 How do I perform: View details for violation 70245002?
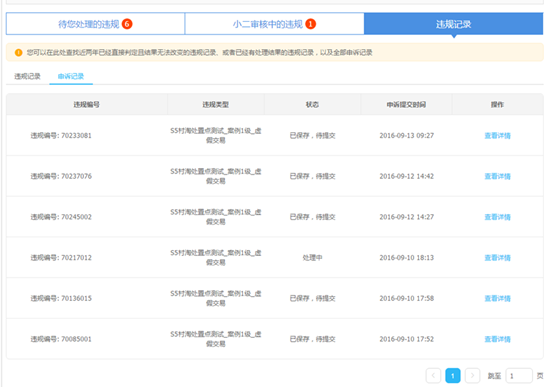click(497, 217)
